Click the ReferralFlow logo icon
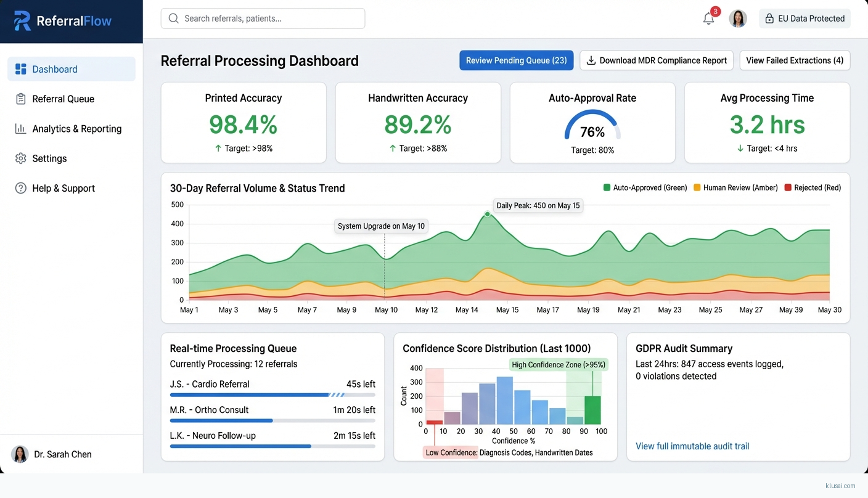The height and width of the screenshot is (498, 868). pos(22,20)
